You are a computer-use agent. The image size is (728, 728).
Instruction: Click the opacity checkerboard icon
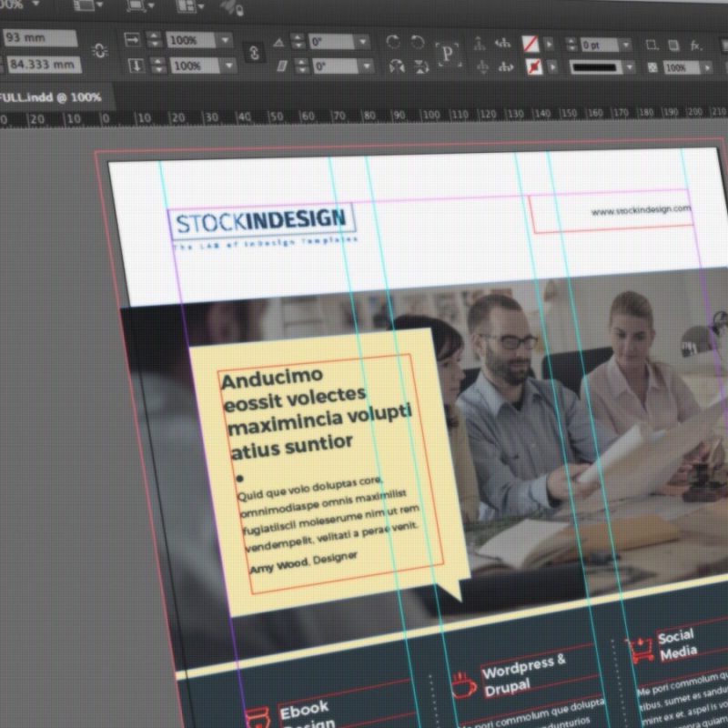652,68
